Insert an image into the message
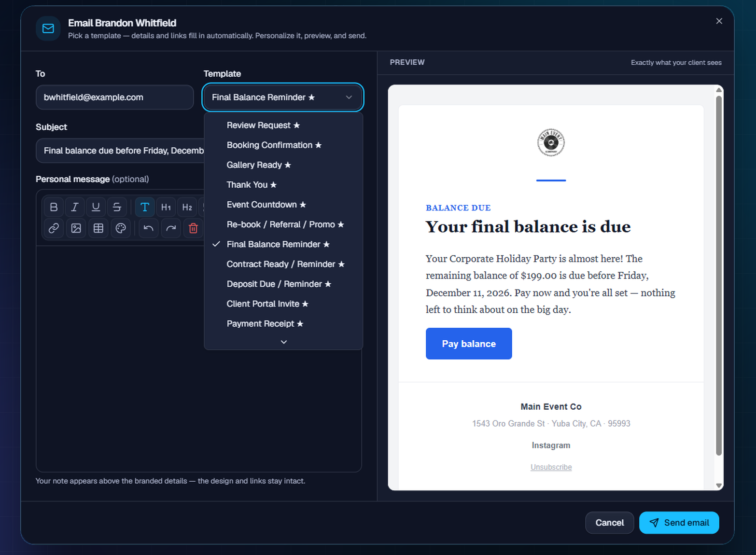 (76, 228)
